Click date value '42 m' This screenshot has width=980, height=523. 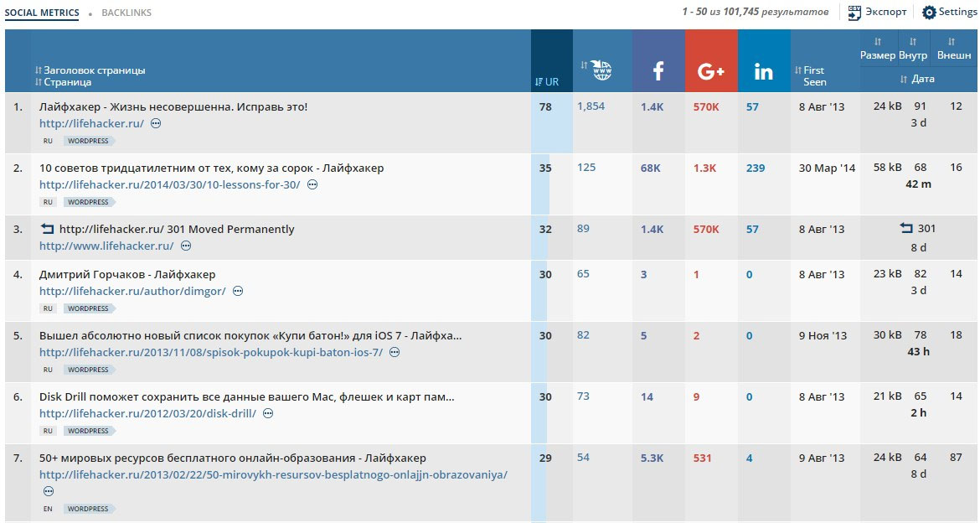pyautogui.click(x=918, y=184)
